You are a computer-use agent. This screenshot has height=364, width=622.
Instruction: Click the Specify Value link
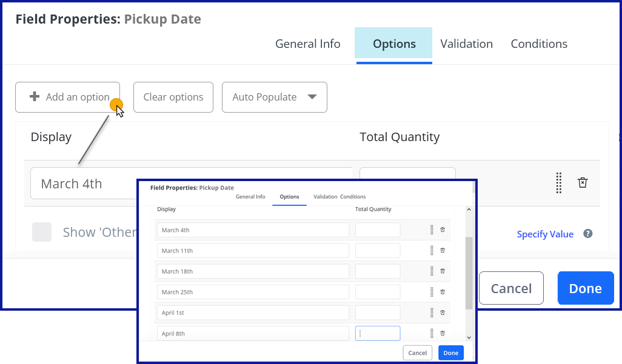[544, 234]
